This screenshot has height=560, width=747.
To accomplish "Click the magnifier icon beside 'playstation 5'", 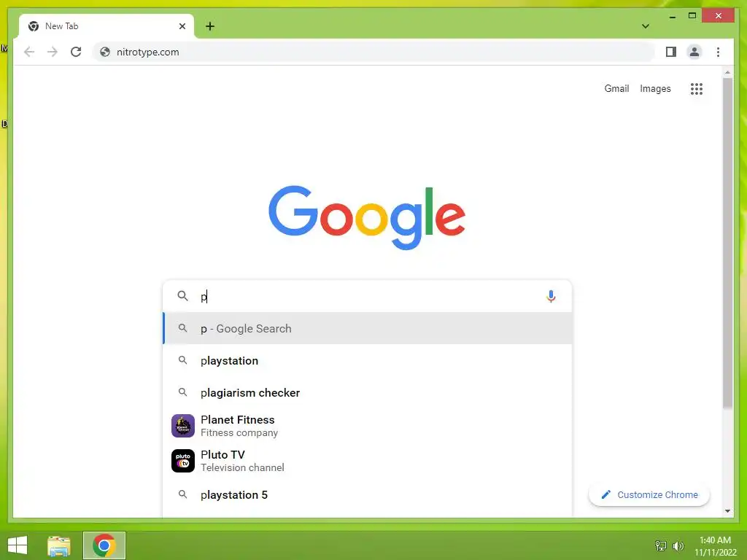I will pyautogui.click(x=182, y=494).
